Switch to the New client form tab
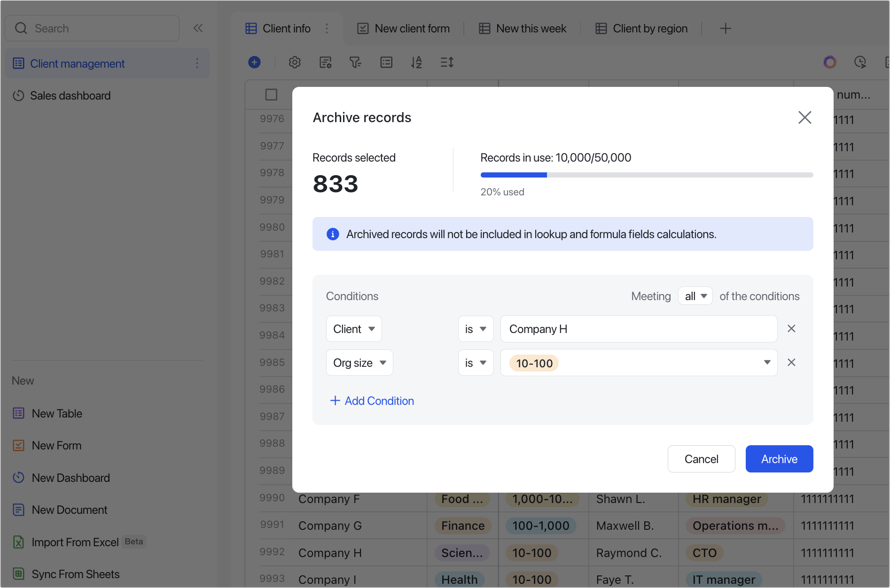The image size is (890, 588). click(x=404, y=29)
